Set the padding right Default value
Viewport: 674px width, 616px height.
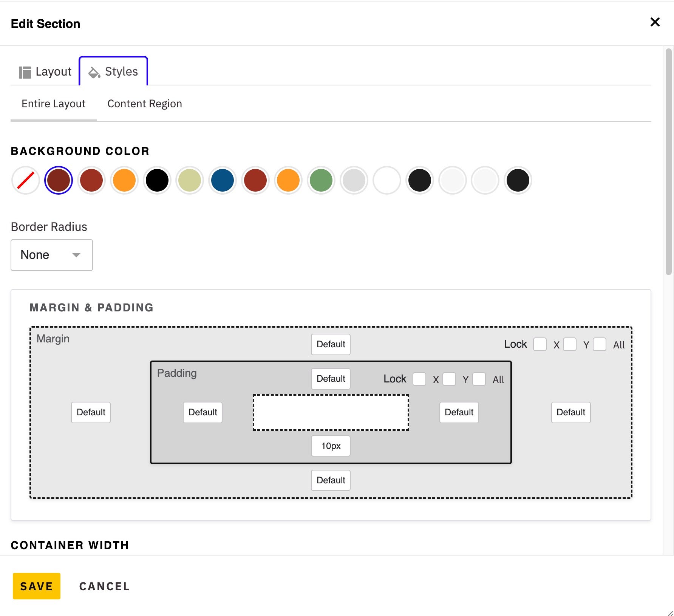pyautogui.click(x=459, y=412)
